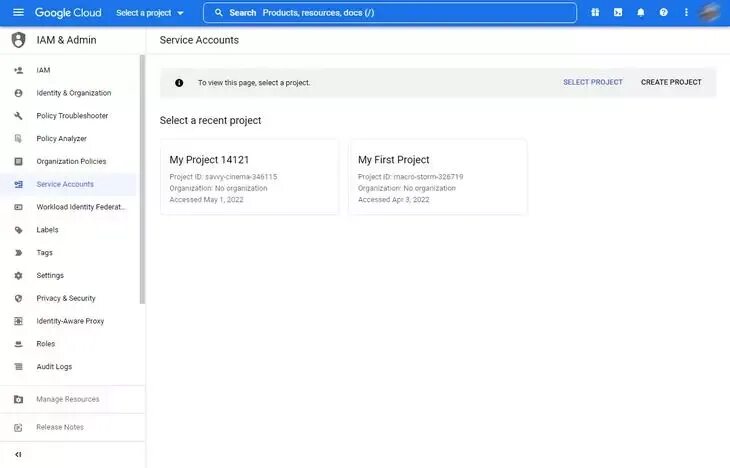Click the Identity & Organization icon
The height and width of the screenshot is (468, 730).
(19, 93)
